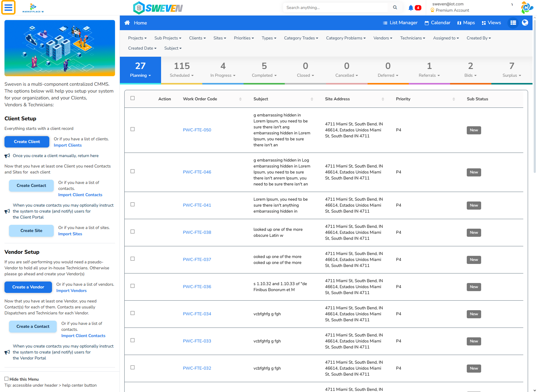Switch to table list view icon
The image size is (537, 392).
click(513, 23)
